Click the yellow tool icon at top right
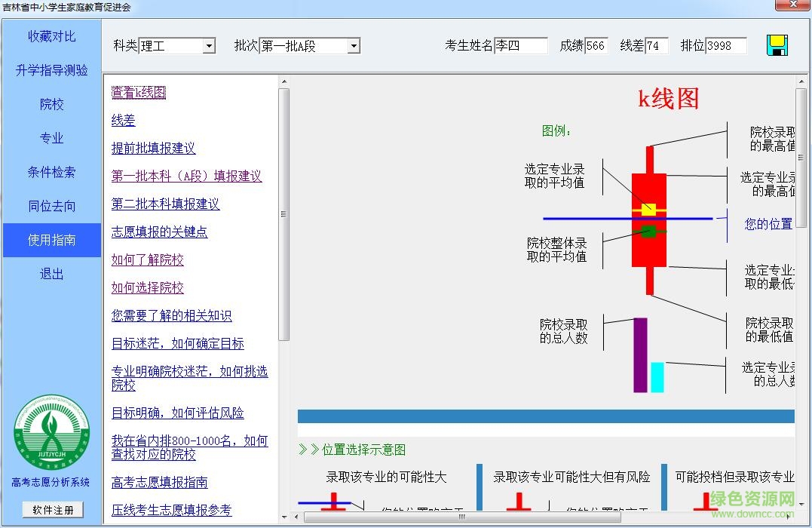The height and width of the screenshot is (528, 812). pos(778,46)
